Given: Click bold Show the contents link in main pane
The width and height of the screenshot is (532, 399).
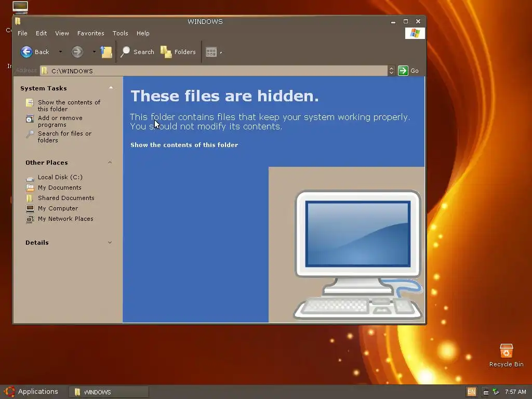Looking at the screenshot, I should coord(184,145).
